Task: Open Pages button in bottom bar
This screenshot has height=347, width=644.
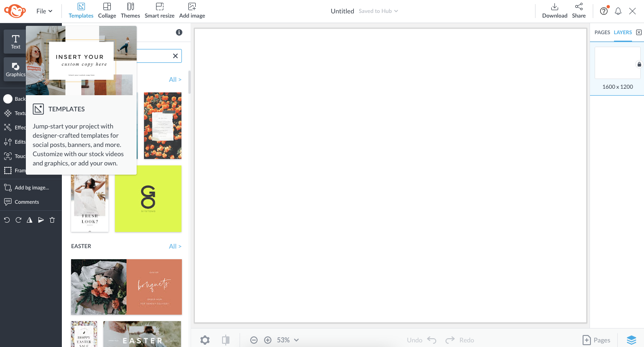Action: (x=596, y=340)
